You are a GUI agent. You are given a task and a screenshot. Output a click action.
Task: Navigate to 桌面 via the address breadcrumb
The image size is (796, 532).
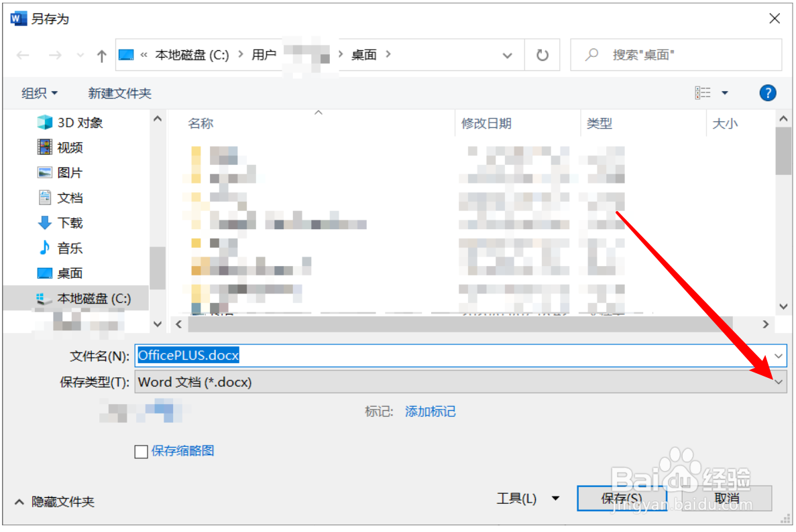[364, 55]
